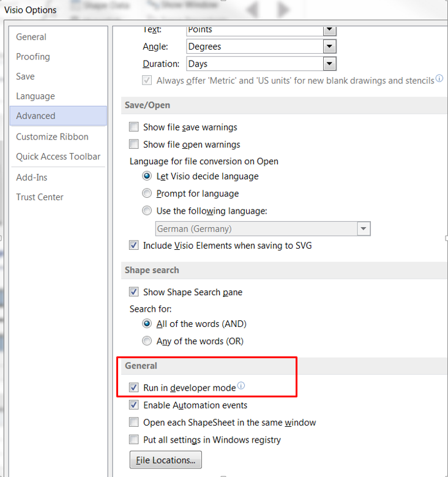Image resolution: width=448 pixels, height=477 pixels.
Task: Open the Quick Access Toolbar category
Action: (58, 156)
